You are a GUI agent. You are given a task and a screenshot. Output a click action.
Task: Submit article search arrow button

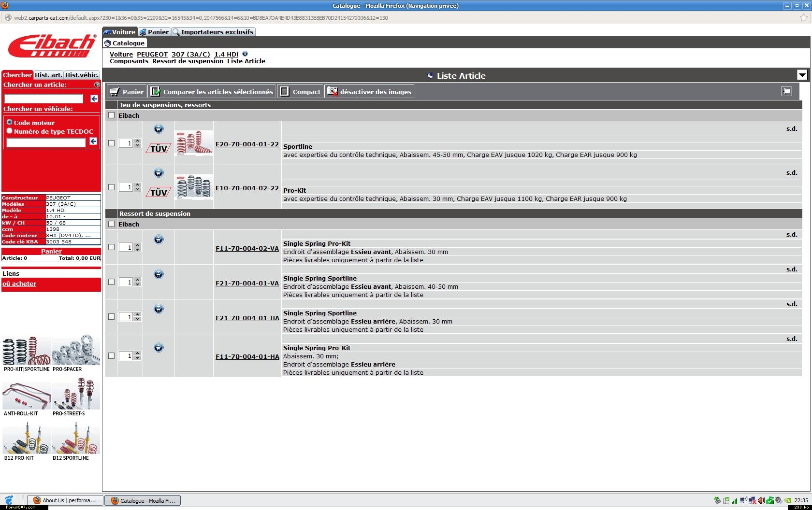tap(94, 99)
